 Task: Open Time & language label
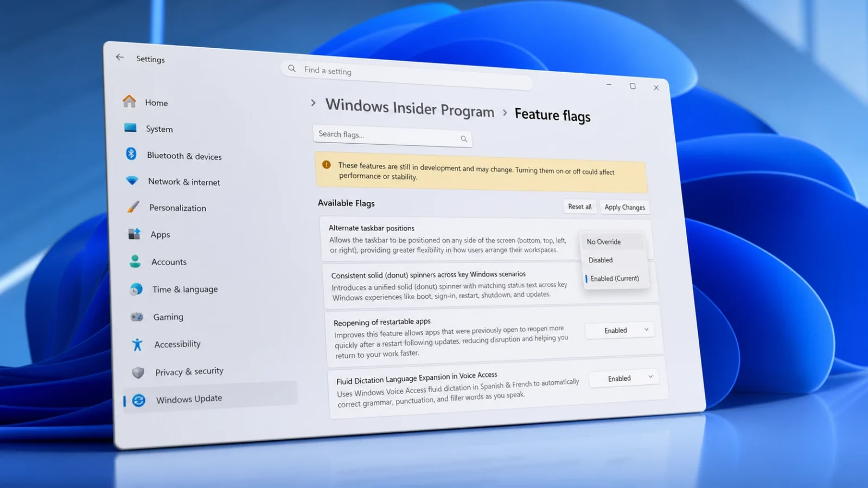pos(185,290)
